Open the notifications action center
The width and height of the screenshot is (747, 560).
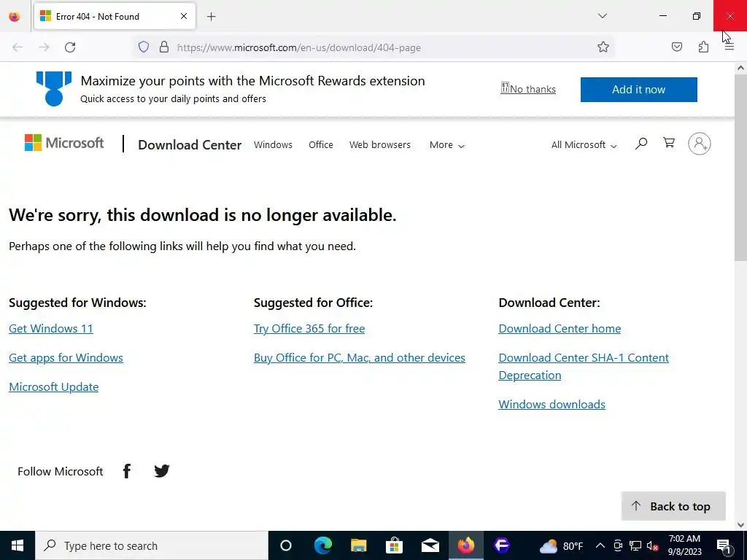pos(724,545)
